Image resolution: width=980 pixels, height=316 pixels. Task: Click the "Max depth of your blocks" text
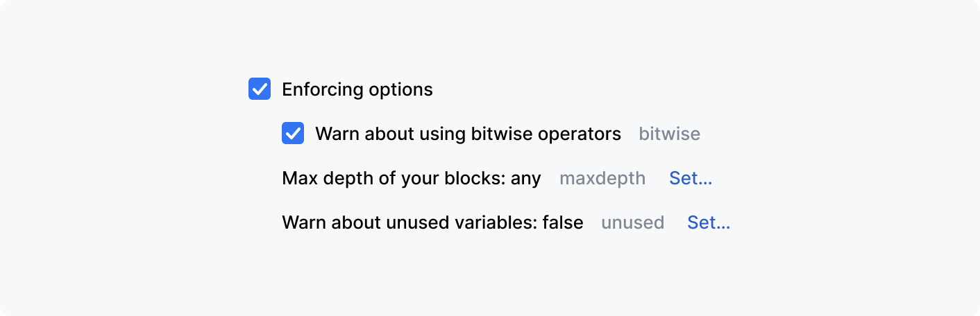[393, 178]
